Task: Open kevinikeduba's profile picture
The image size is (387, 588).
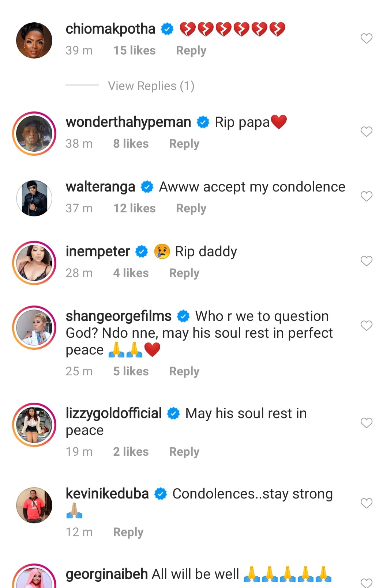Action: (34, 505)
